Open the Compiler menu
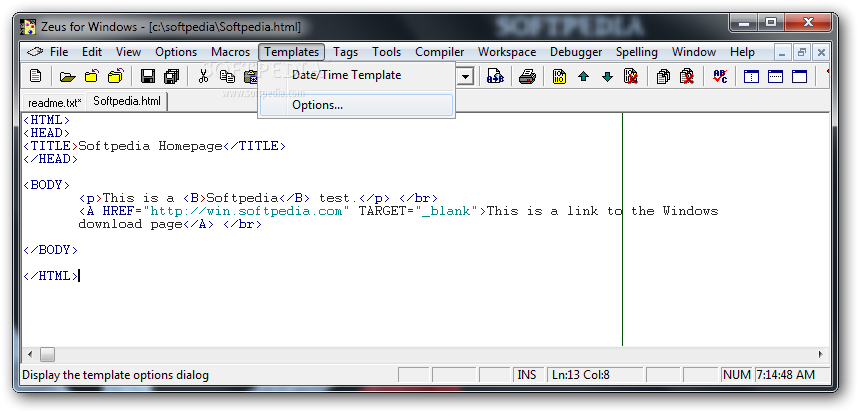Viewport: 859px width, 413px height. (439, 52)
